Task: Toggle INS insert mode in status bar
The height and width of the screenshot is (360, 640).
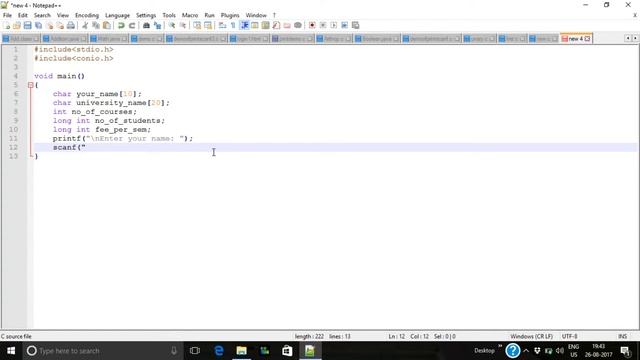Action: pyautogui.click(x=622, y=336)
